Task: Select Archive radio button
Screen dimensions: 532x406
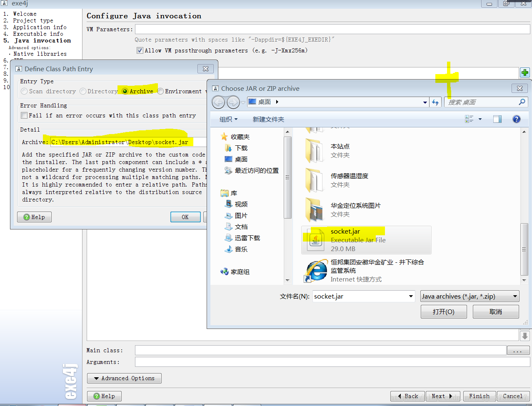Action: click(x=125, y=91)
